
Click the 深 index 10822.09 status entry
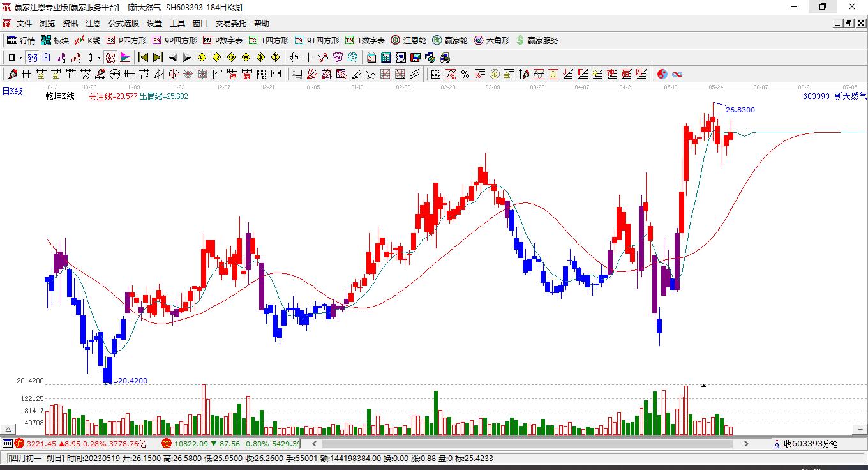tap(230, 443)
